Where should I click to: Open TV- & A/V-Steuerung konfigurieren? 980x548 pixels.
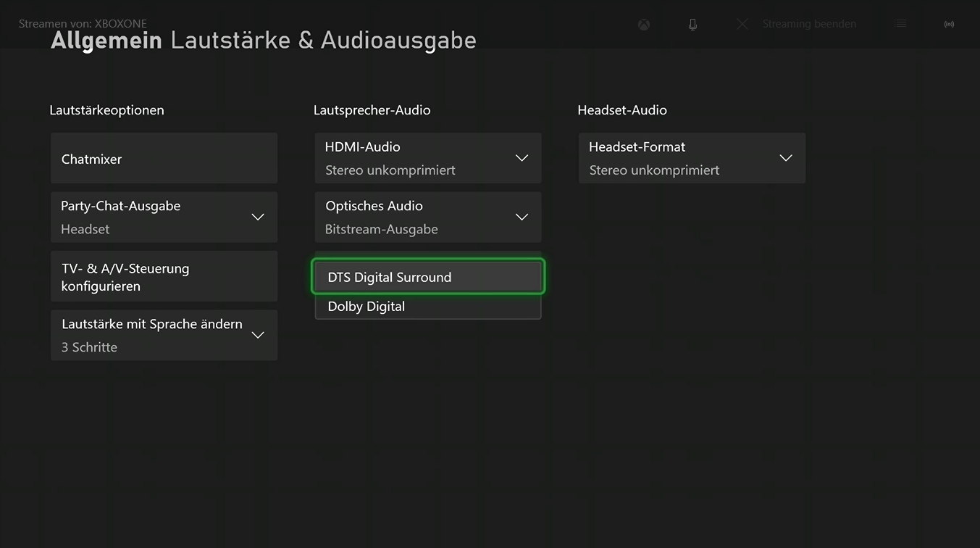[164, 275]
